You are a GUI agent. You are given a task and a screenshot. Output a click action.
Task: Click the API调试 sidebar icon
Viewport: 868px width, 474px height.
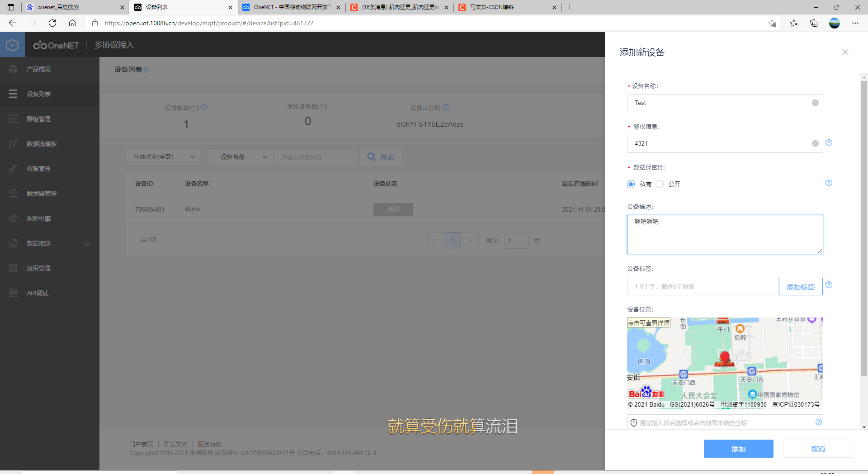pyautogui.click(x=13, y=293)
